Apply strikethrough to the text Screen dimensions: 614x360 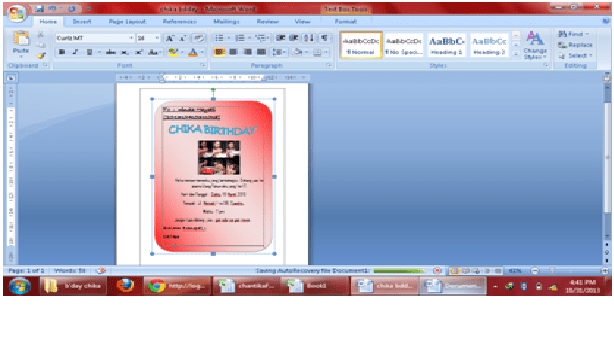111,52
